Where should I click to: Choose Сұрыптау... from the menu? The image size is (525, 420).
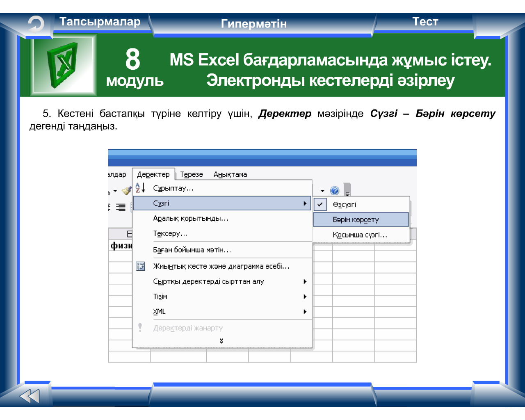222,188
